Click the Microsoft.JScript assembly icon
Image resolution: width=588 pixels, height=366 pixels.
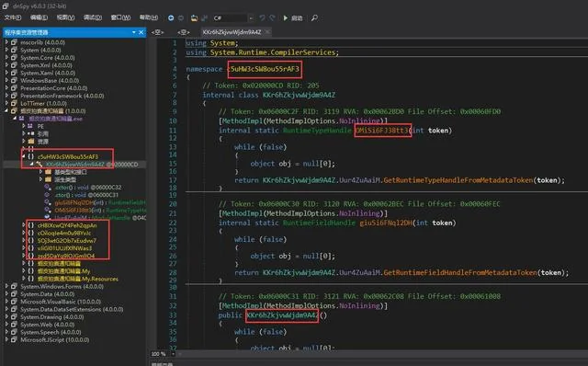15,339
